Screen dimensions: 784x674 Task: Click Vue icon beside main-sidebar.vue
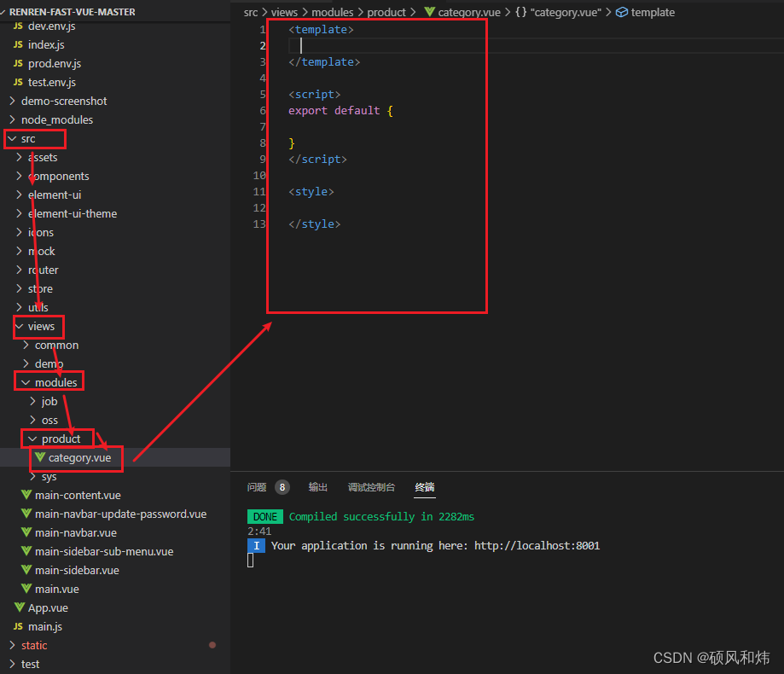[x=26, y=570]
